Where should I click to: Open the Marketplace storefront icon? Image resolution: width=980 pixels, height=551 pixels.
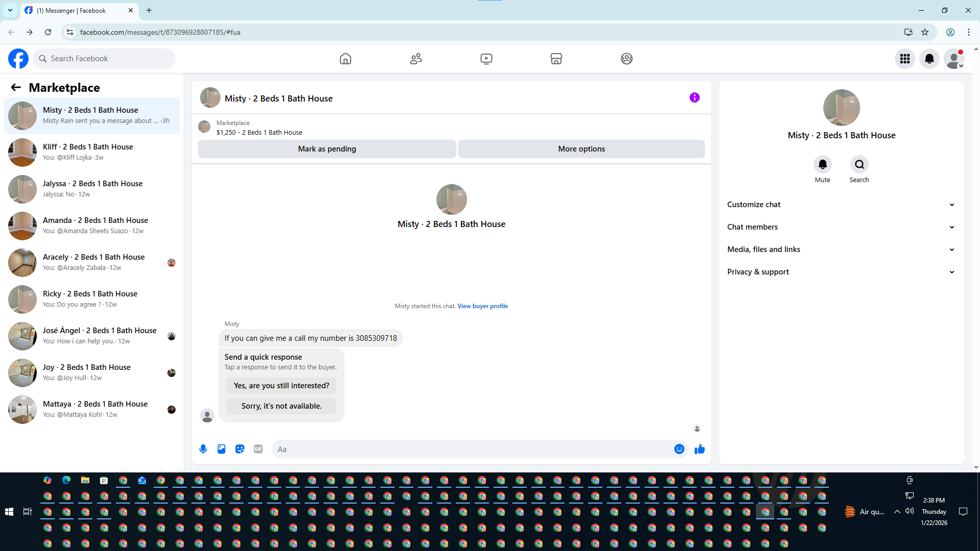(x=556, y=59)
